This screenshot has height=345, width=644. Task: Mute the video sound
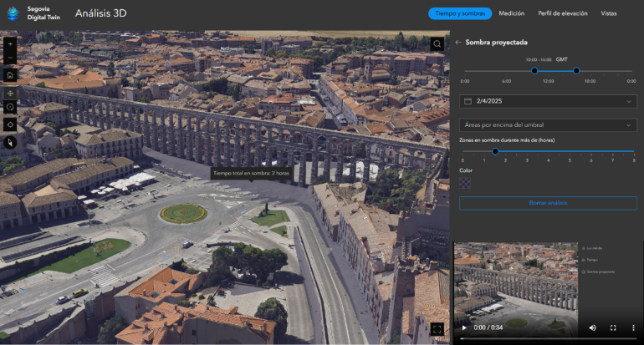(592, 328)
